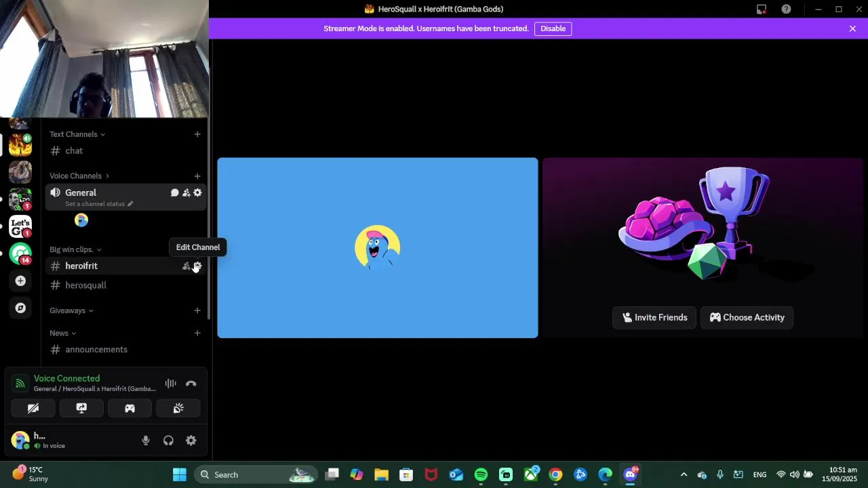
Task: Collapse News category
Action: pyautogui.click(x=62, y=333)
